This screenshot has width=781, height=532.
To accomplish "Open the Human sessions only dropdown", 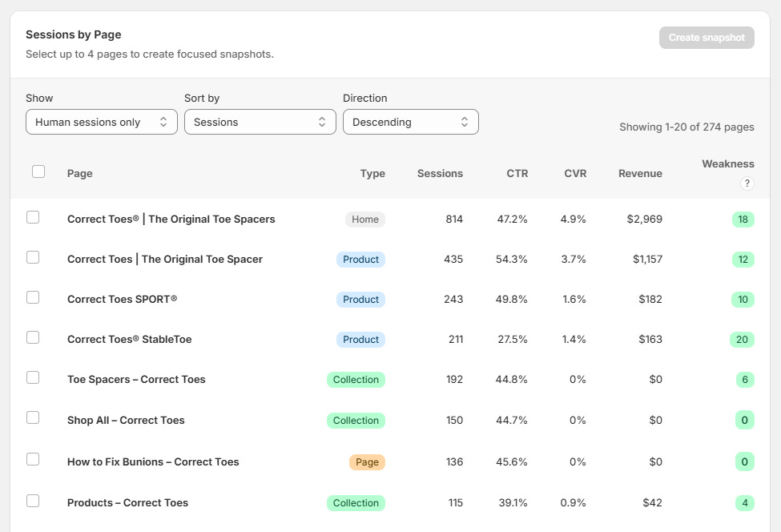I will click(x=102, y=122).
